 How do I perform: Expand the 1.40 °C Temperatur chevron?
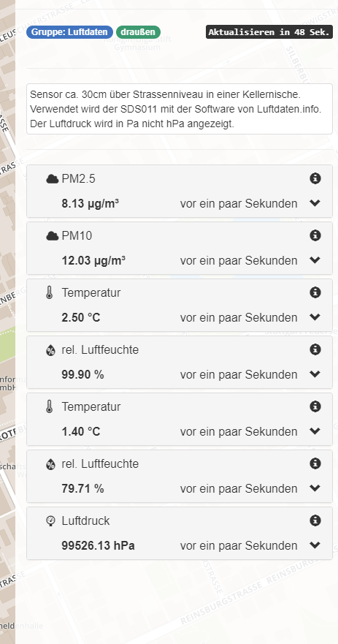click(x=315, y=431)
